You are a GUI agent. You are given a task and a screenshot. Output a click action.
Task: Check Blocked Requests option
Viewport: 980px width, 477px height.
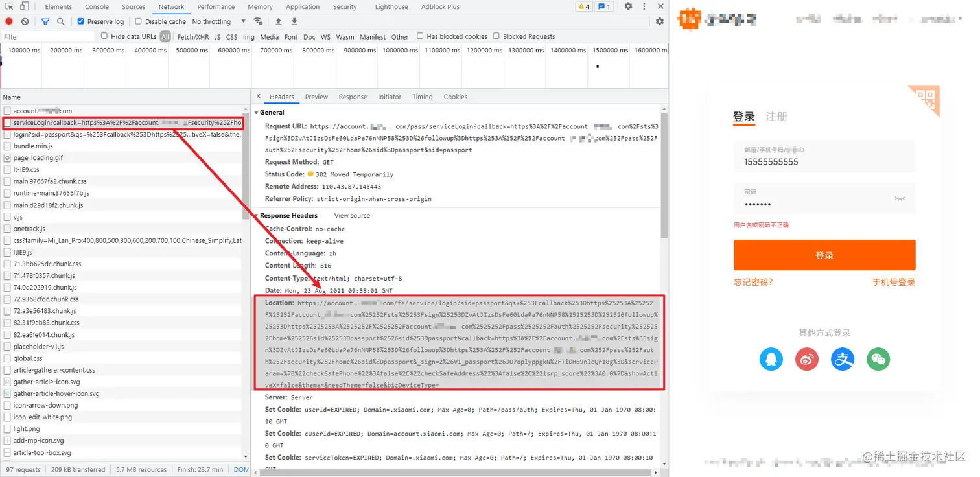tap(496, 36)
